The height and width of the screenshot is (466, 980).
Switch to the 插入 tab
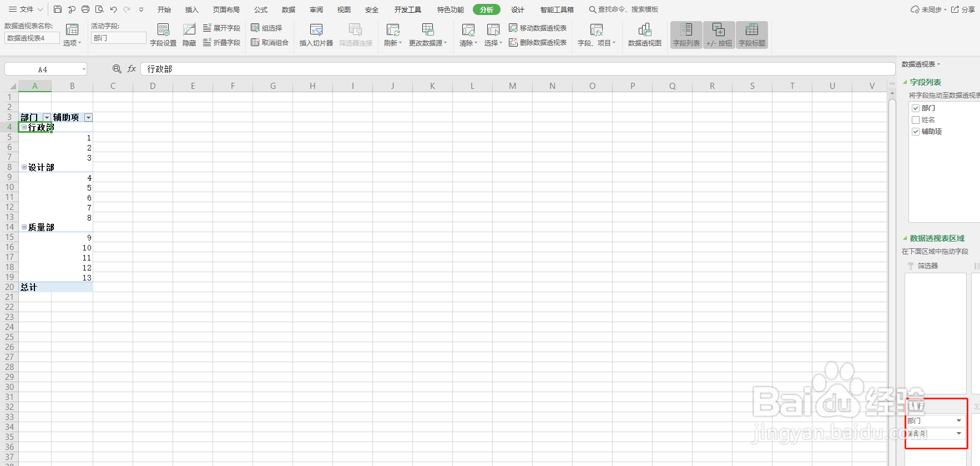pos(192,9)
